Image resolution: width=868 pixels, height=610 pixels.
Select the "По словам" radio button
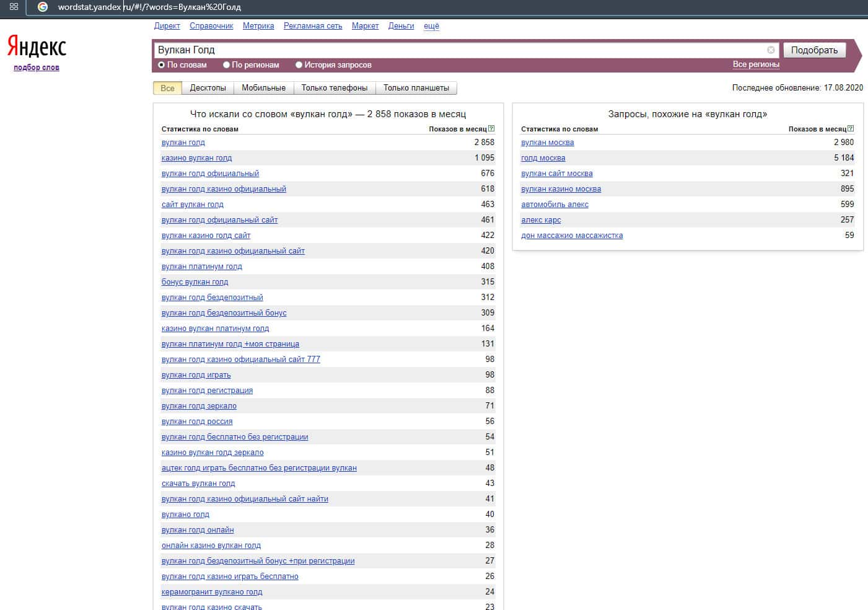162,65
